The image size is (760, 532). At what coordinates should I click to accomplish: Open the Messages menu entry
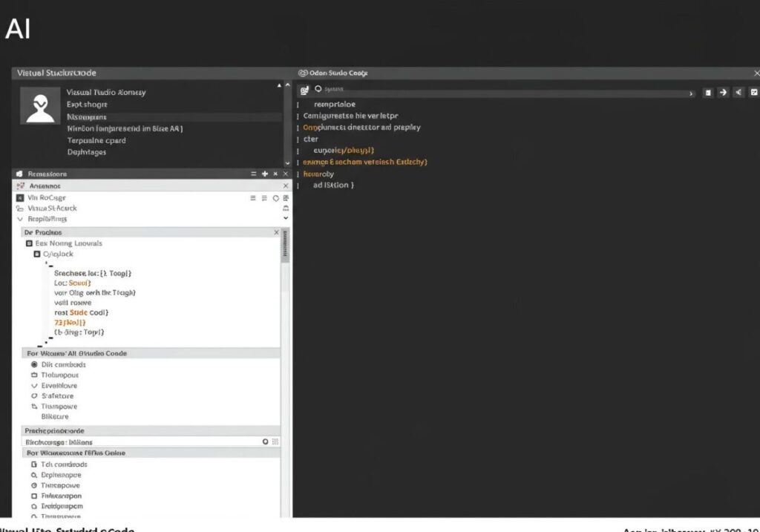tap(85, 116)
